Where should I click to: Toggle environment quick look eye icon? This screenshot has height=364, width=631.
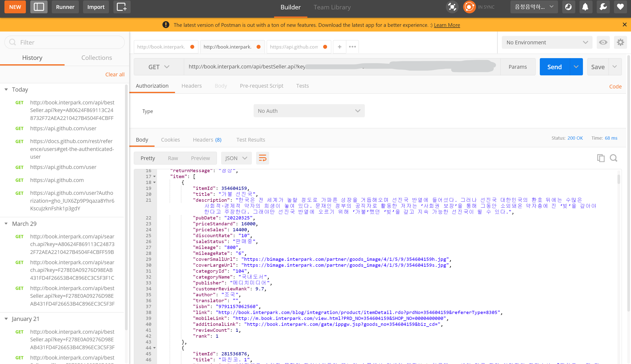pos(603,42)
